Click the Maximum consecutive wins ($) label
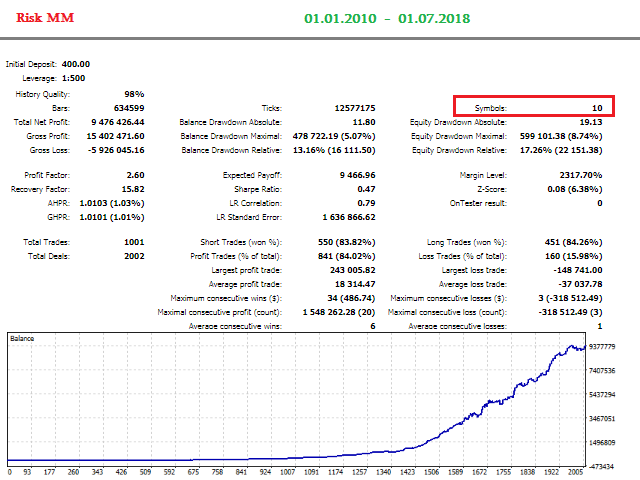640x480 pixels. 226,298
